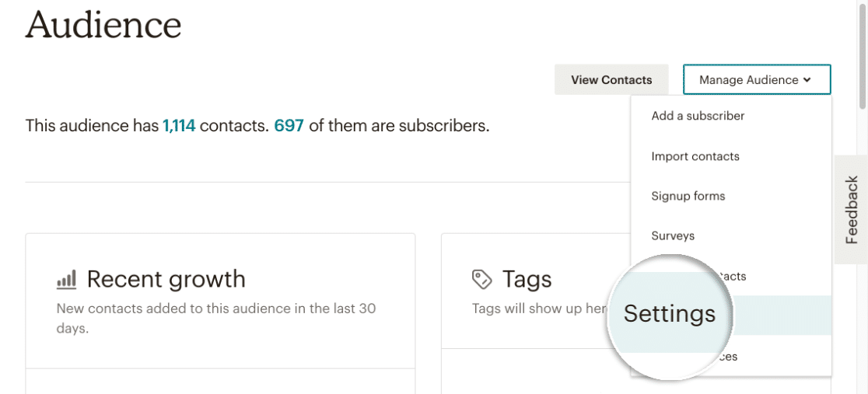
Task: Choose Settings in the Manage Audience menu
Action: pyautogui.click(x=730, y=315)
